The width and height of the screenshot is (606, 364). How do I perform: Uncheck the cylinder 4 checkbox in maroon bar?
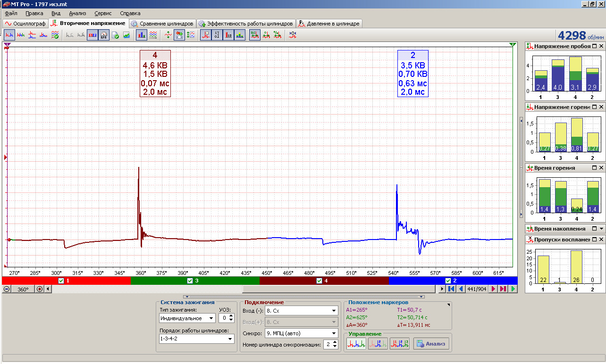coord(319,281)
